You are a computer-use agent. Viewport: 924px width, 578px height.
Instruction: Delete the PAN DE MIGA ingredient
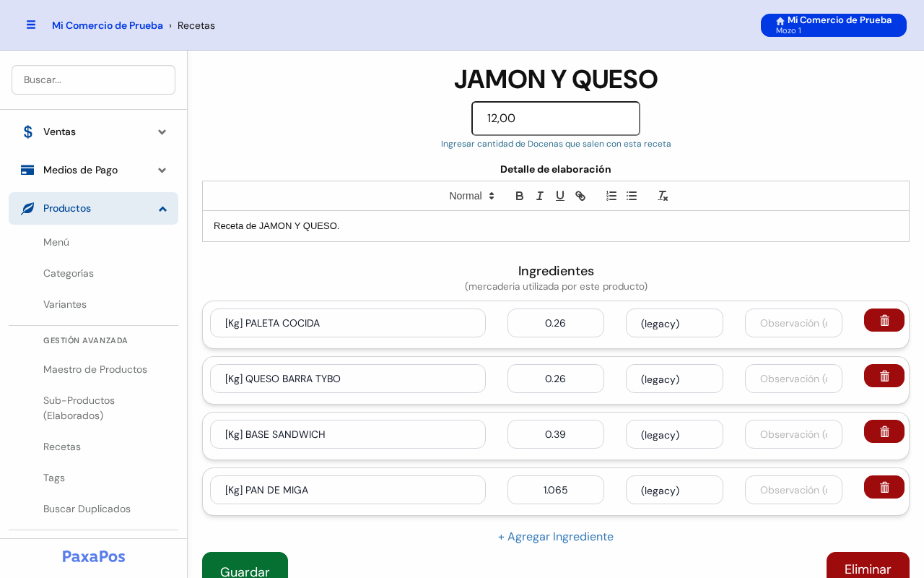tap(884, 487)
